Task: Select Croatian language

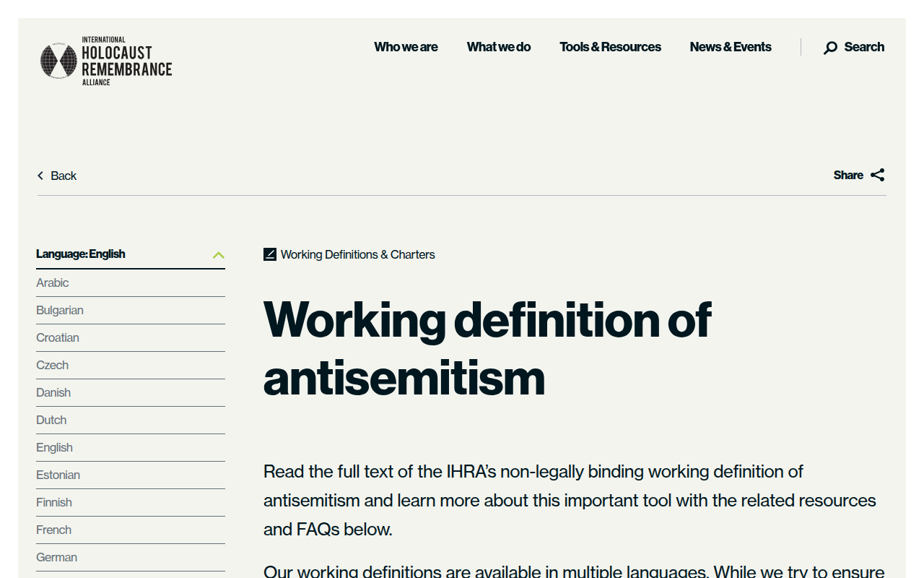Action: coord(131,338)
